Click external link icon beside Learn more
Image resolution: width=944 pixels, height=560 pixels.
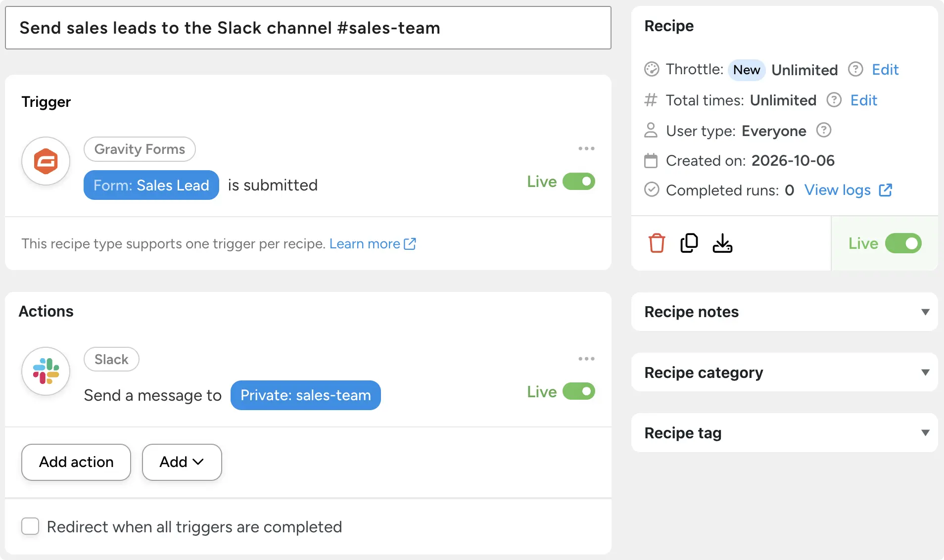click(x=410, y=244)
